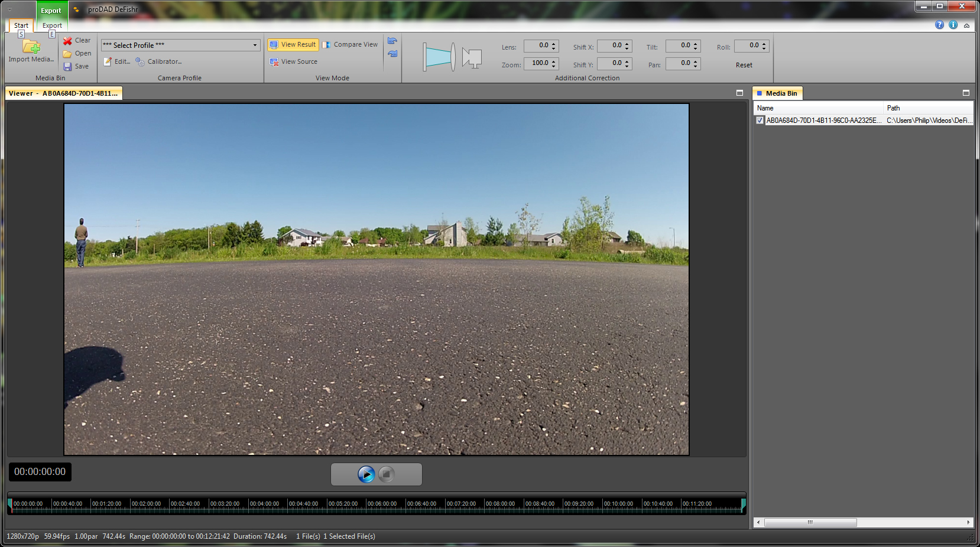
Task: Sort Media Bin by Name column header
Action: pyautogui.click(x=819, y=108)
